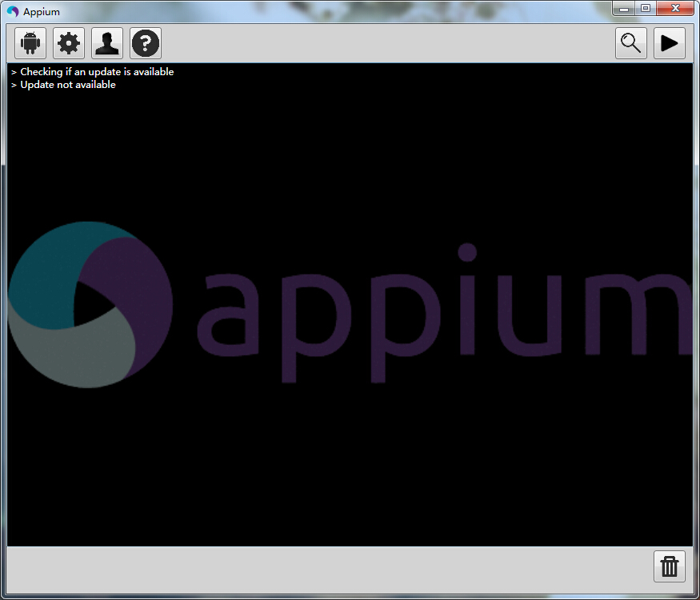Close the Appium window

pos(675,9)
